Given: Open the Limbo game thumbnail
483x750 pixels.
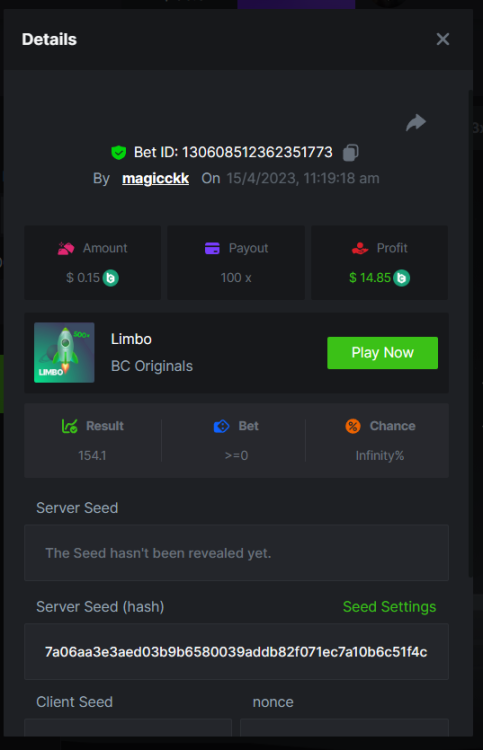Looking at the screenshot, I should (x=64, y=353).
